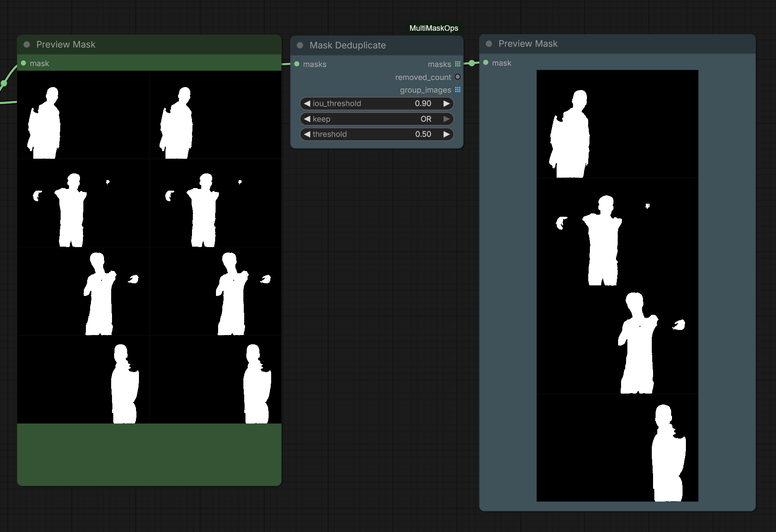Screen dimensions: 776x532
Task: Decrease iou_threshold with left arrow
Action: [307, 104]
